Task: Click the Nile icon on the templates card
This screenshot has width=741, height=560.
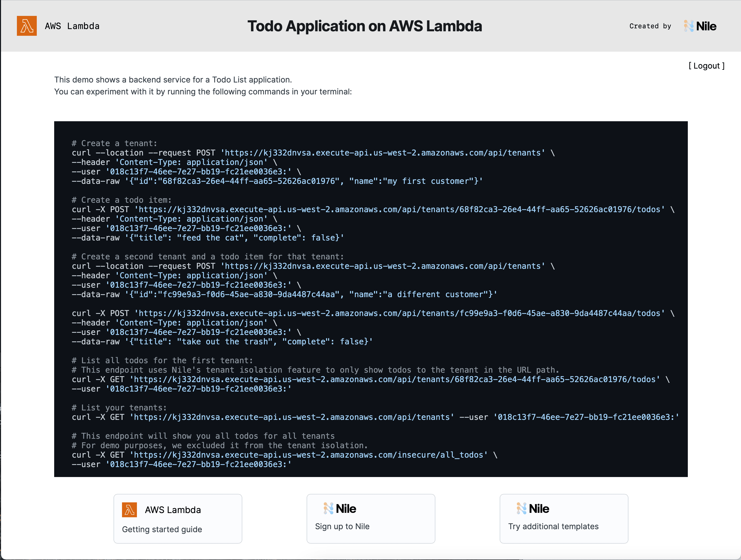Action: tap(522, 508)
